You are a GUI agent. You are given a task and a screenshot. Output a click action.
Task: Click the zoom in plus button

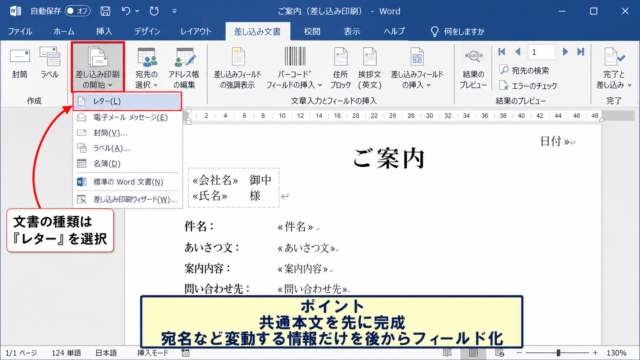coord(596,353)
